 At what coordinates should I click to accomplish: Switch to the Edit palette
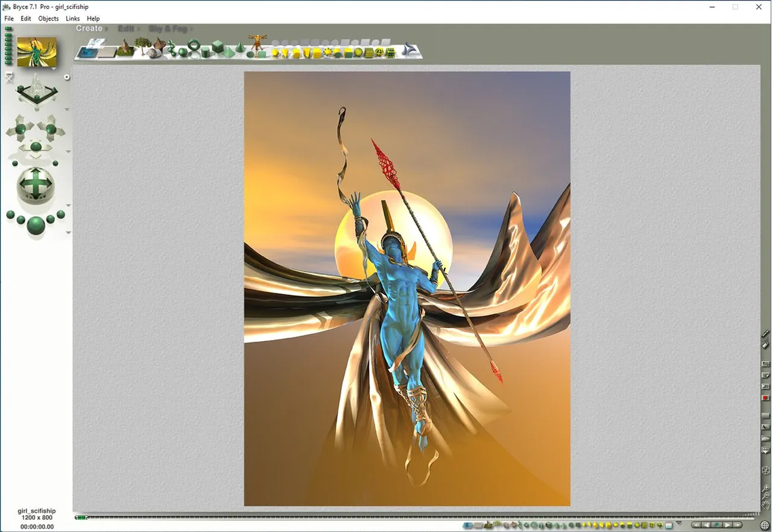click(x=126, y=28)
